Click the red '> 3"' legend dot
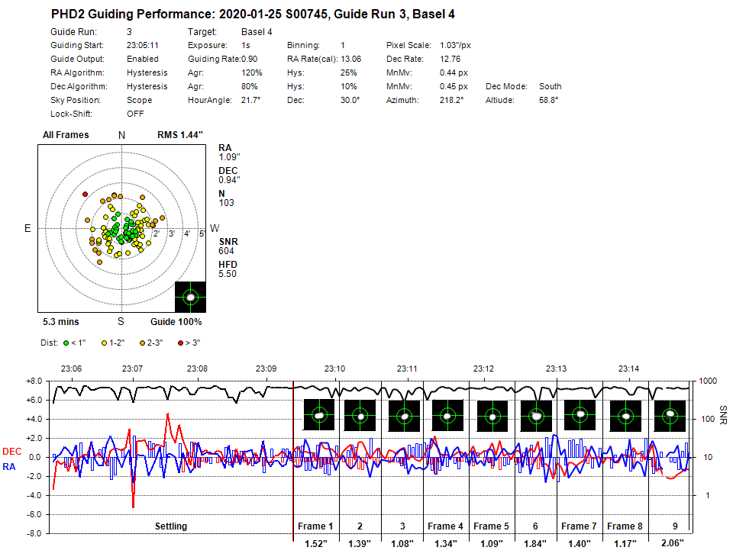Image resolution: width=733 pixels, height=560 pixels. pos(180,343)
